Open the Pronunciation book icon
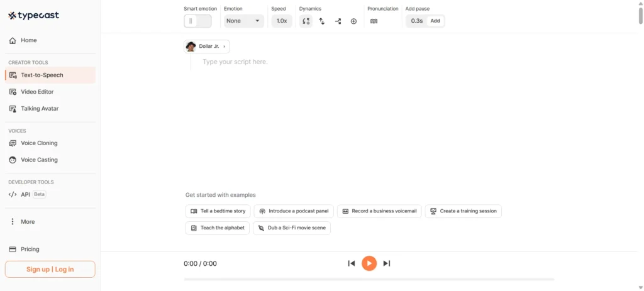 [374, 21]
